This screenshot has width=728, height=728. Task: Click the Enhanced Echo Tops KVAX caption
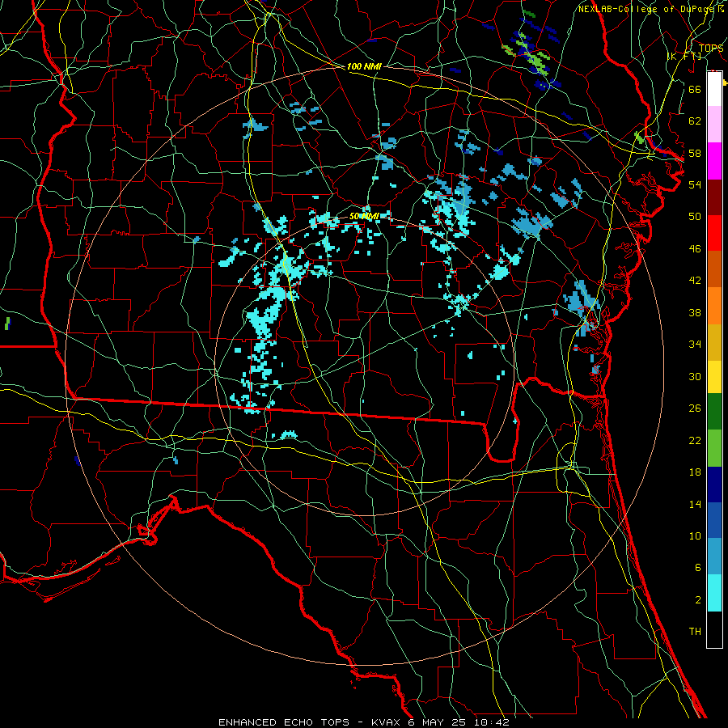[364, 722]
